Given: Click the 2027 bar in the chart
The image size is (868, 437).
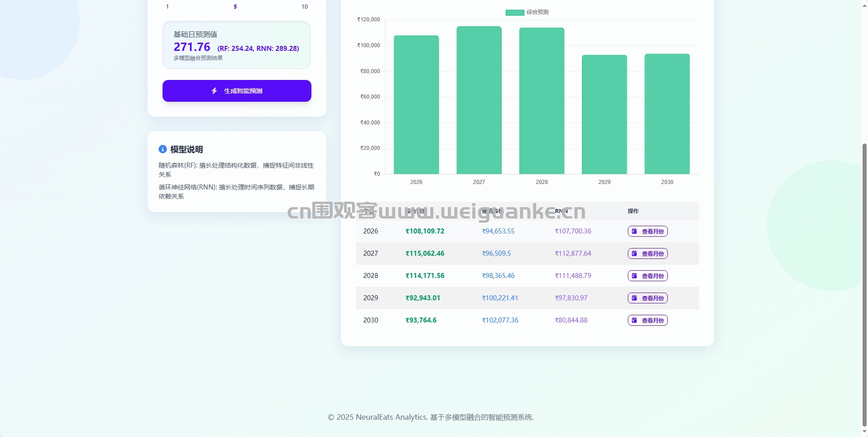Looking at the screenshot, I should [x=479, y=100].
